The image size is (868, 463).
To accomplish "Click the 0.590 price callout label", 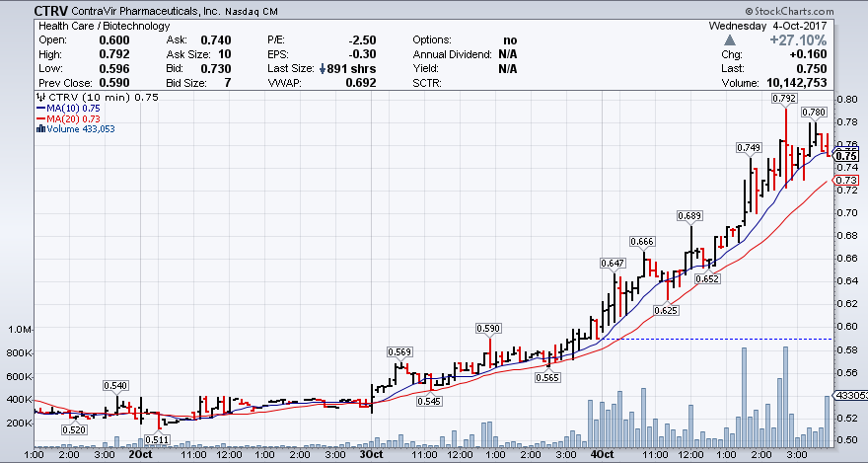I will (488, 328).
